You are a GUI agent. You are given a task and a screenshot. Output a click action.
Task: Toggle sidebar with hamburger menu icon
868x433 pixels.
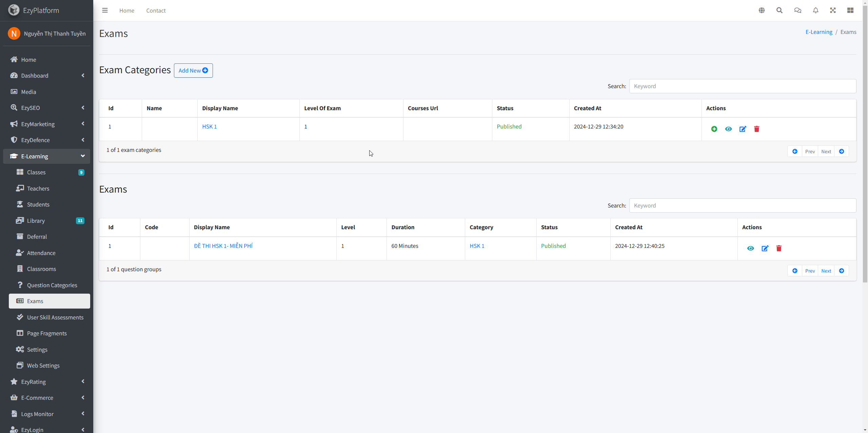[x=105, y=11]
